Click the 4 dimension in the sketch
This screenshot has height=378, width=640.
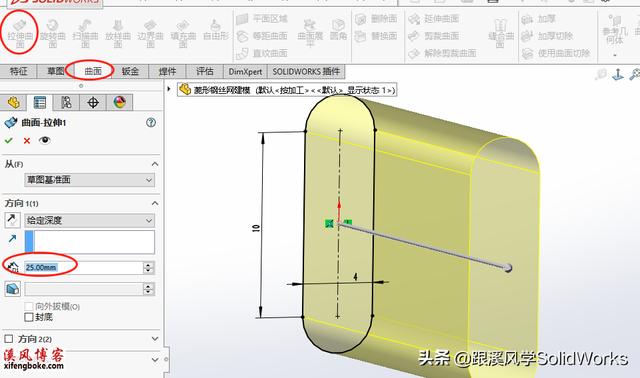(356, 277)
